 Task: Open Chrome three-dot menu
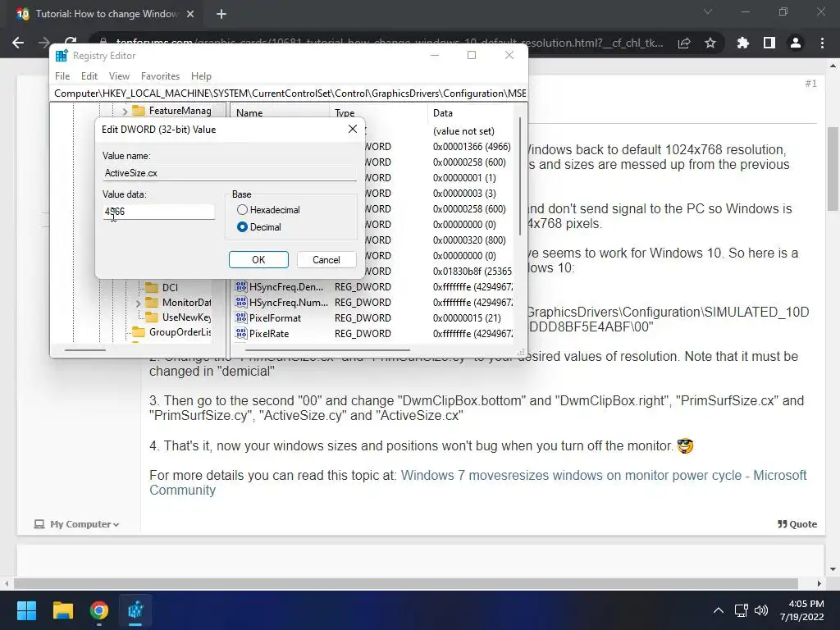822,43
